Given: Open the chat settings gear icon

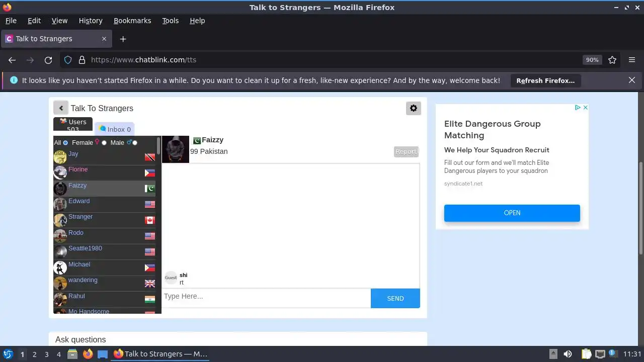Looking at the screenshot, I should tap(414, 108).
